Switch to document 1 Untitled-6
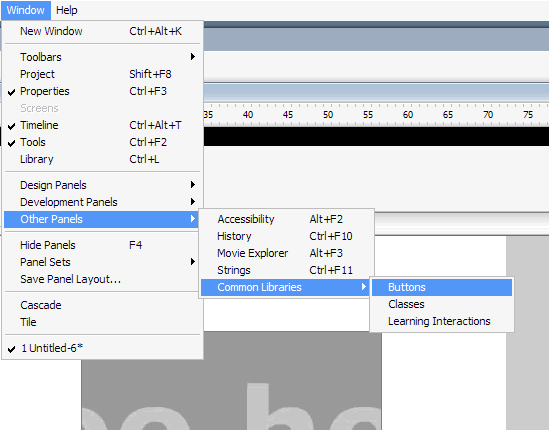 click(x=102, y=348)
